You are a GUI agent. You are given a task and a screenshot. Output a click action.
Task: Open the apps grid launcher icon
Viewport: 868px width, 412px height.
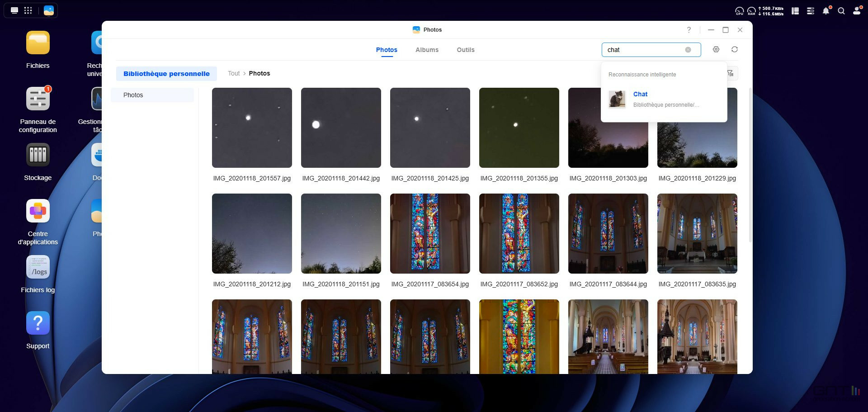[28, 10]
